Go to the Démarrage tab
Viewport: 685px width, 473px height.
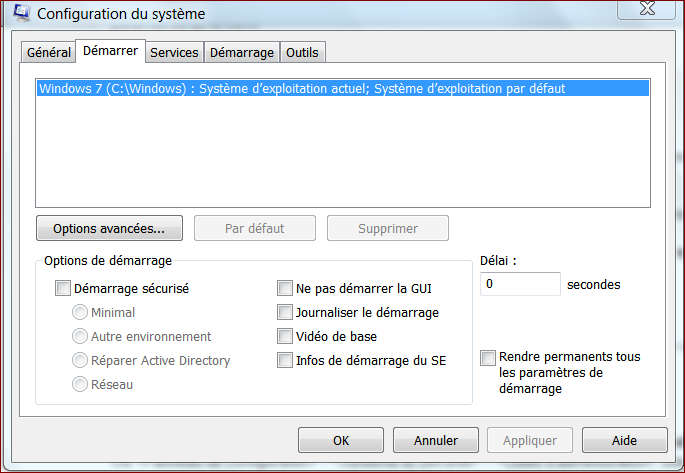click(x=241, y=52)
